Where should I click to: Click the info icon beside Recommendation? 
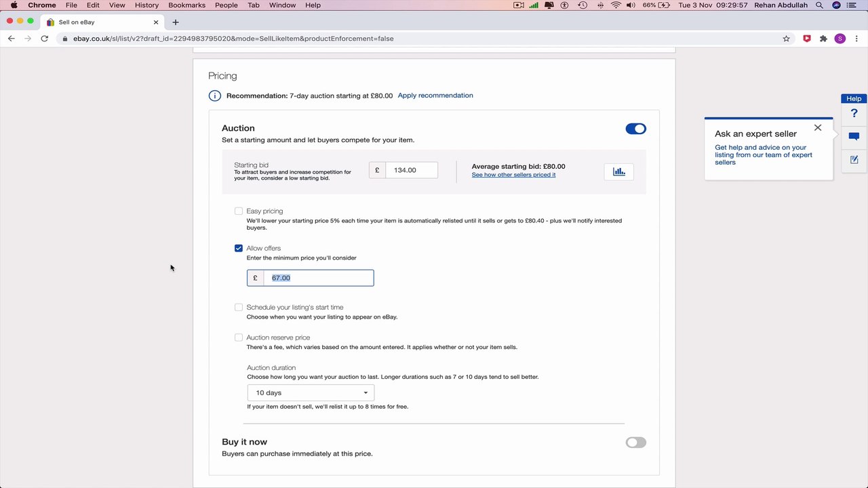tap(214, 96)
